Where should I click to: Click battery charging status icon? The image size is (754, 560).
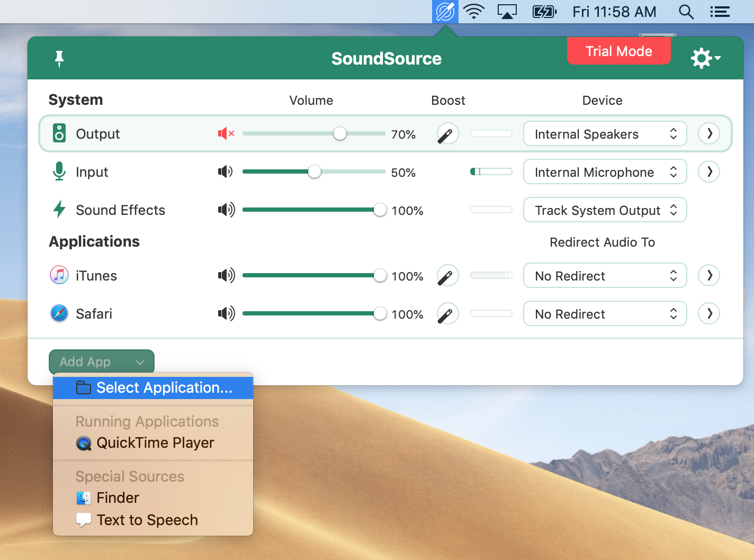(544, 12)
